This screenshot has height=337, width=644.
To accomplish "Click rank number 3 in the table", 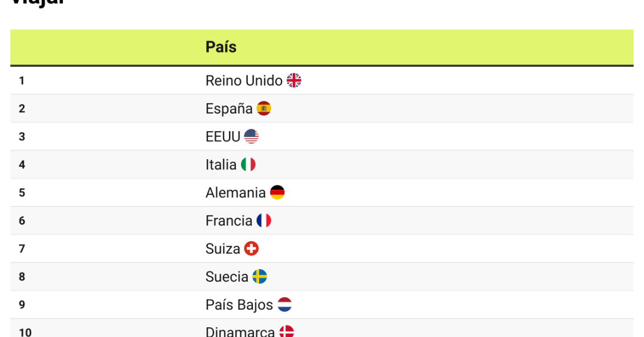I will pos(22,137).
